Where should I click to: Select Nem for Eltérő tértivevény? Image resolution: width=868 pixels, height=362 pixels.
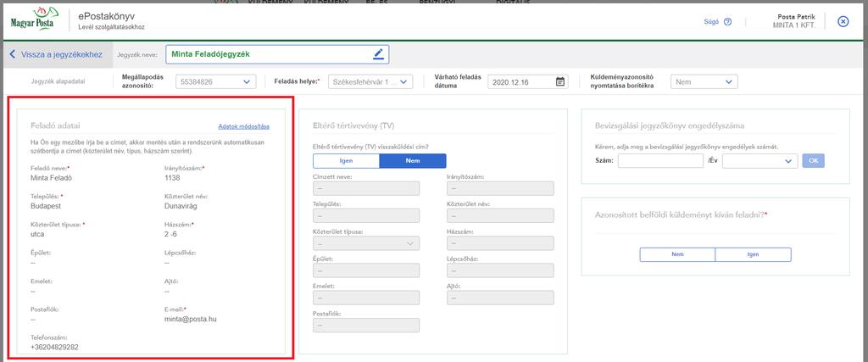click(x=413, y=160)
